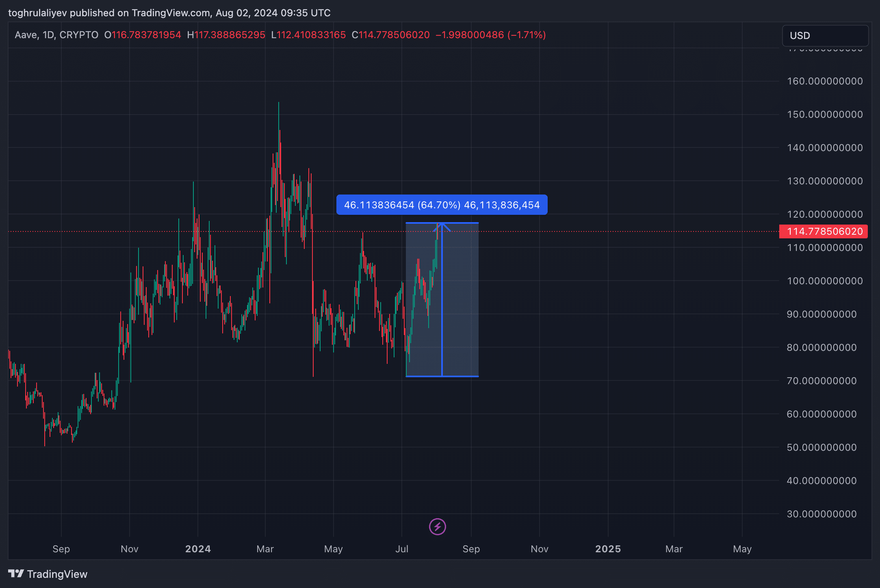Click the 60.000000000 price axis label
This screenshot has height=588, width=880.
[x=822, y=414]
